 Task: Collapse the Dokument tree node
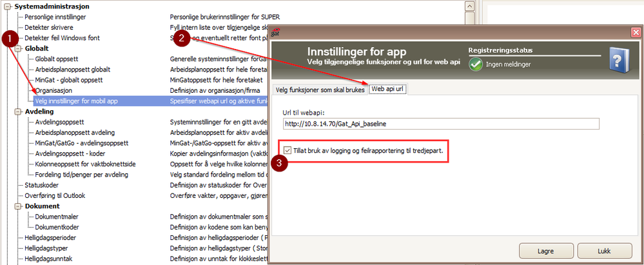pos(17,206)
